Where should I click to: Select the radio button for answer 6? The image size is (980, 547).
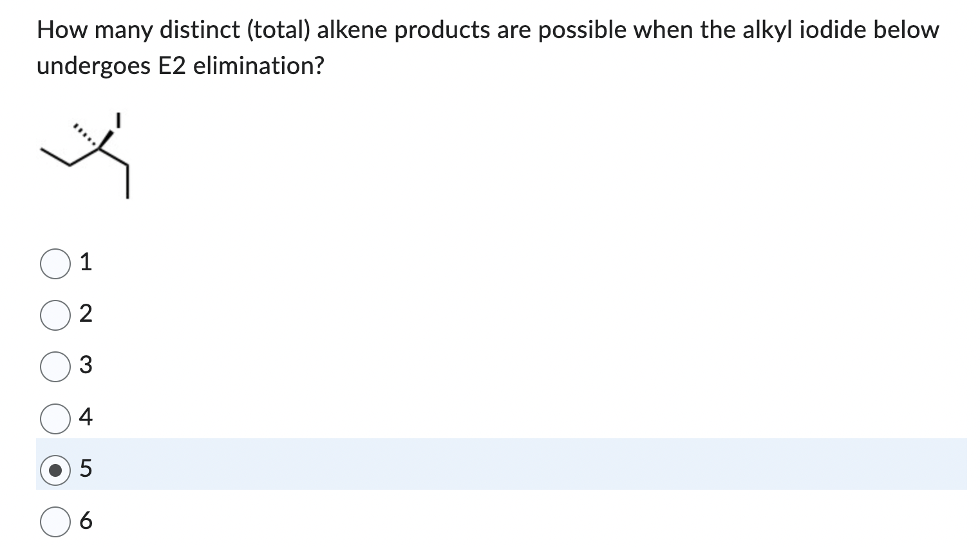click(x=55, y=521)
